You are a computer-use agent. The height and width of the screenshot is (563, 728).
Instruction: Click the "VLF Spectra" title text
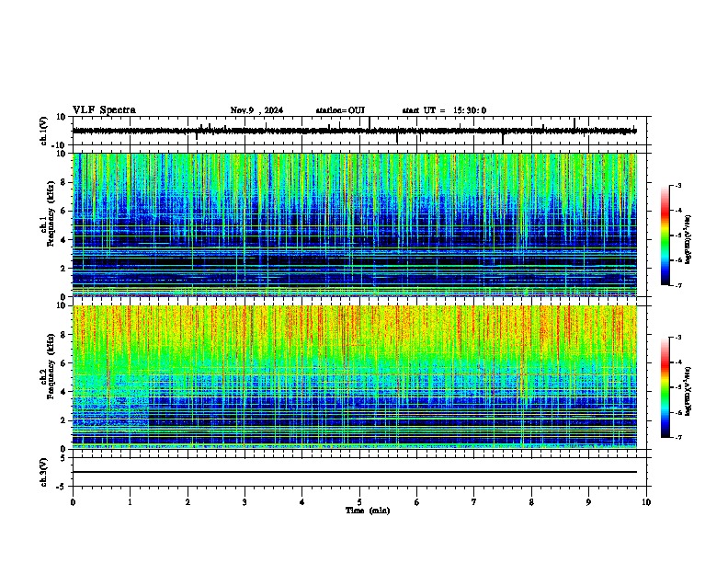pos(104,110)
